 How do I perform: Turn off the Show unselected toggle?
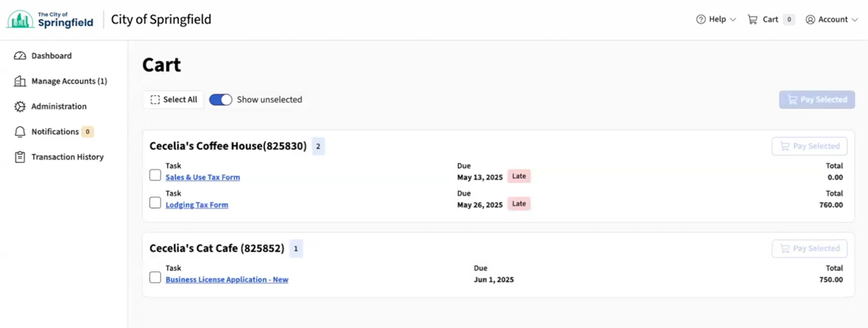tap(220, 100)
